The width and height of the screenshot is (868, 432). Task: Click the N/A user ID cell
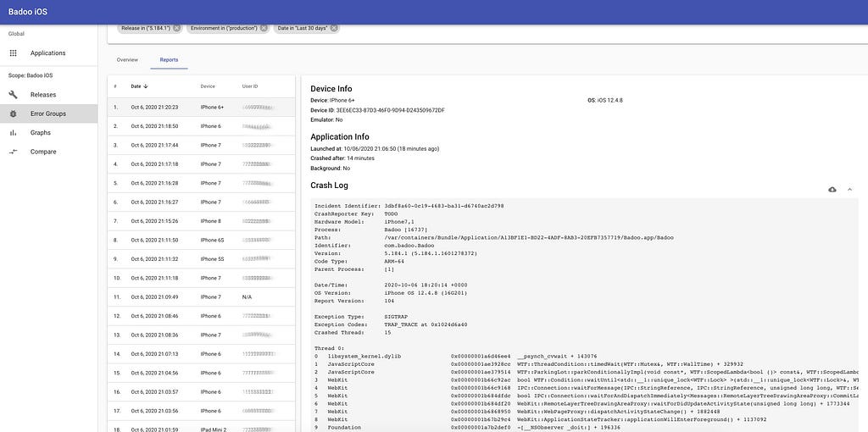coord(247,297)
